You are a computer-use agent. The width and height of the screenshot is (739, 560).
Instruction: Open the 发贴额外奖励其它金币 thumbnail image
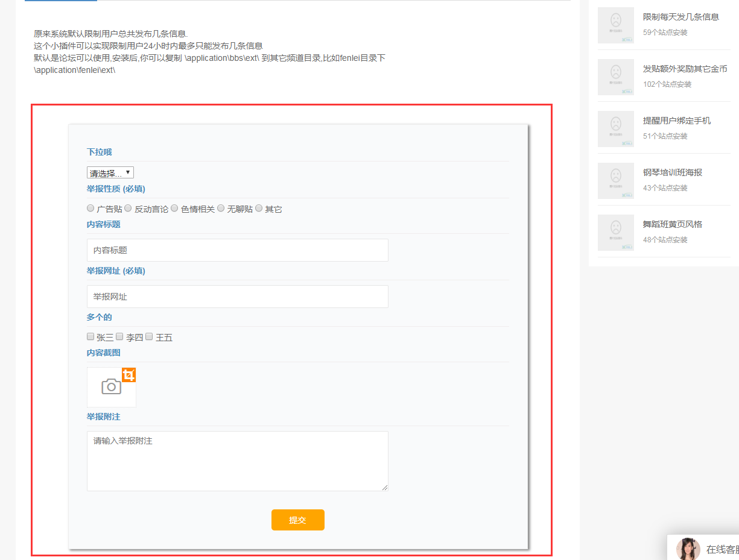tap(615, 77)
